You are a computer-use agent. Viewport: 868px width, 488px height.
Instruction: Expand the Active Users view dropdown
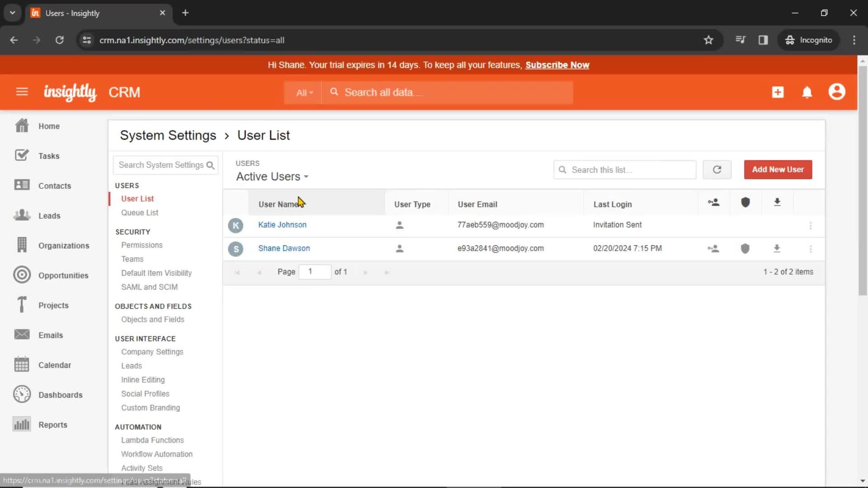click(272, 177)
